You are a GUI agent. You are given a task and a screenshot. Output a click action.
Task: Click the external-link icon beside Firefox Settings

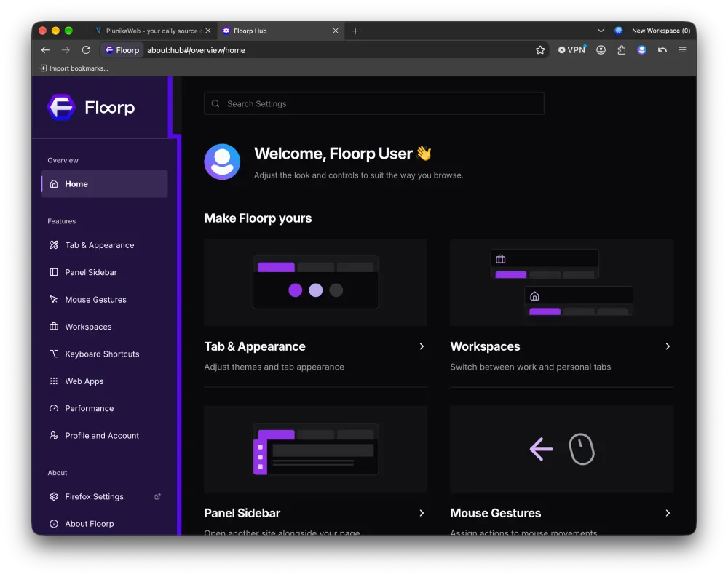pos(157,497)
